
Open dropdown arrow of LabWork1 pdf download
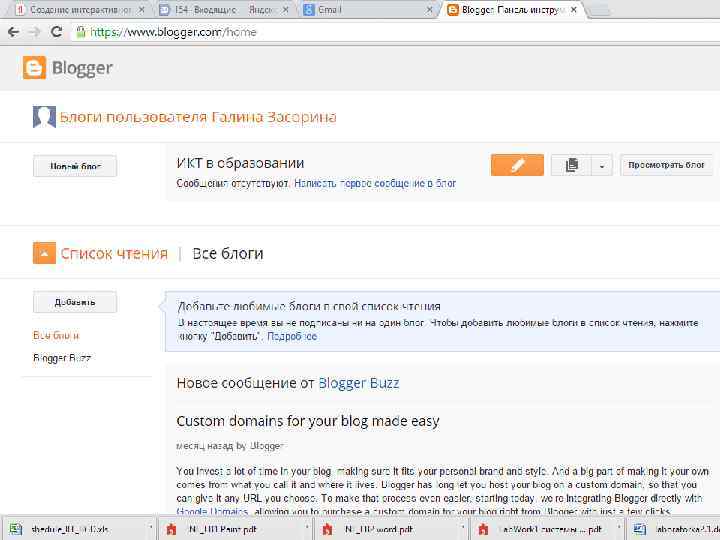[619, 526]
